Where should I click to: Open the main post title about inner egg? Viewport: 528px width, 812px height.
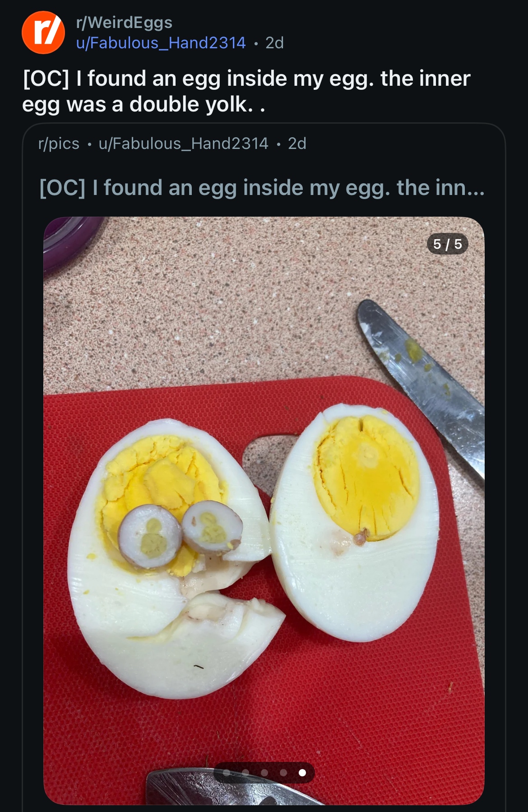coord(246,91)
